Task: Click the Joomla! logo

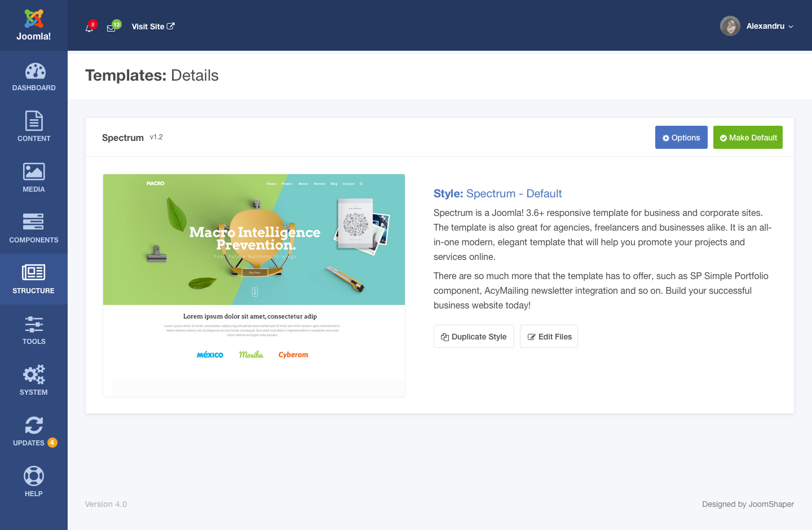Action: 34,25
